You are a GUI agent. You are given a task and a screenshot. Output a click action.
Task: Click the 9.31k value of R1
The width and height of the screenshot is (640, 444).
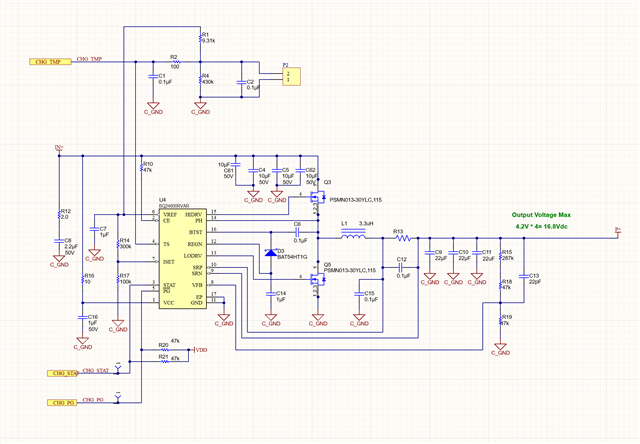209,41
